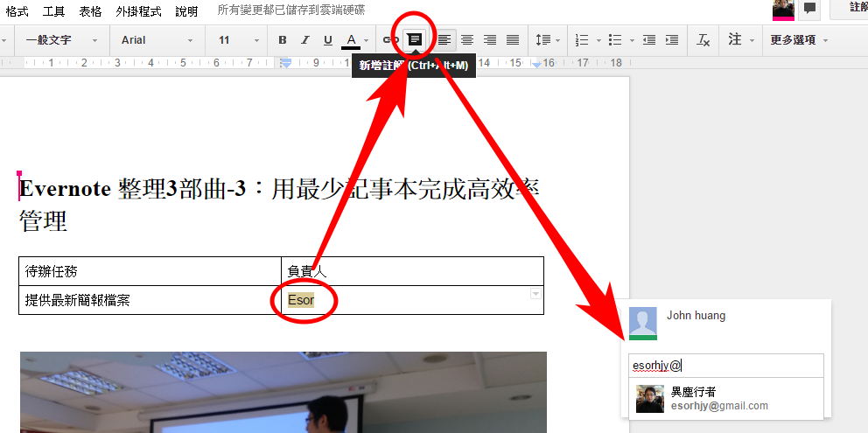Toggle underline formatting
This screenshot has width=868, height=433.
[328, 40]
